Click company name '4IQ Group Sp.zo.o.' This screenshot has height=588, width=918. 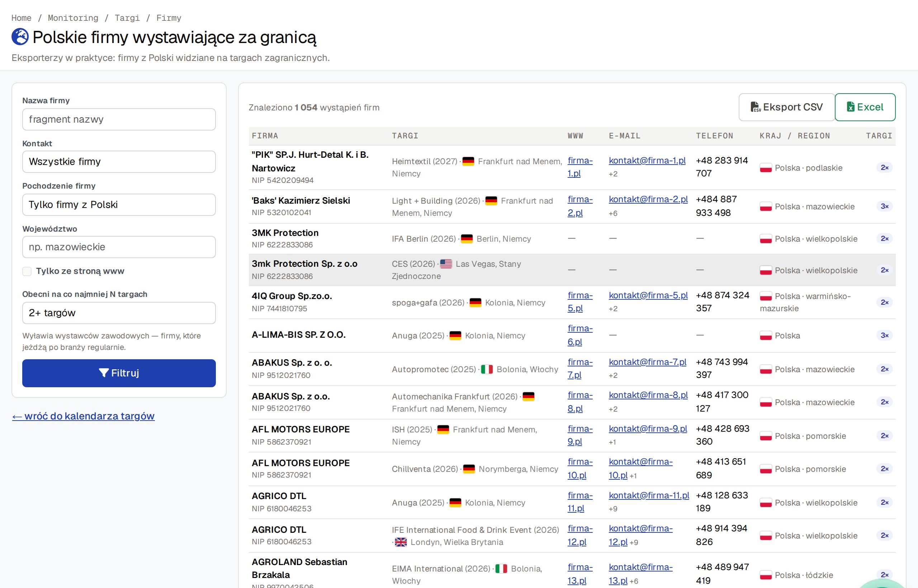pyautogui.click(x=292, y=296)
